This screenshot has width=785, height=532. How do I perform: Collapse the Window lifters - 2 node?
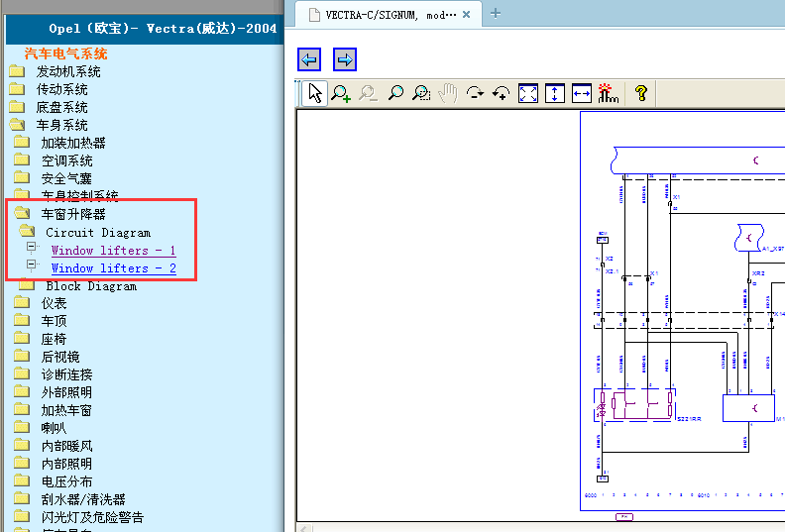[x=32, y=265]
